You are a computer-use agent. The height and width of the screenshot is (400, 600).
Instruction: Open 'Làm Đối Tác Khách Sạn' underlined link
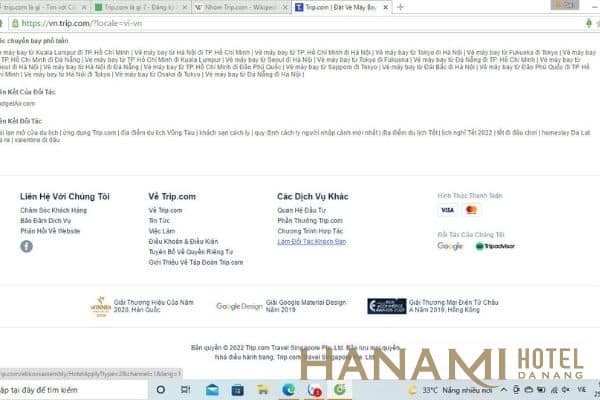click(x=312, y=242)
